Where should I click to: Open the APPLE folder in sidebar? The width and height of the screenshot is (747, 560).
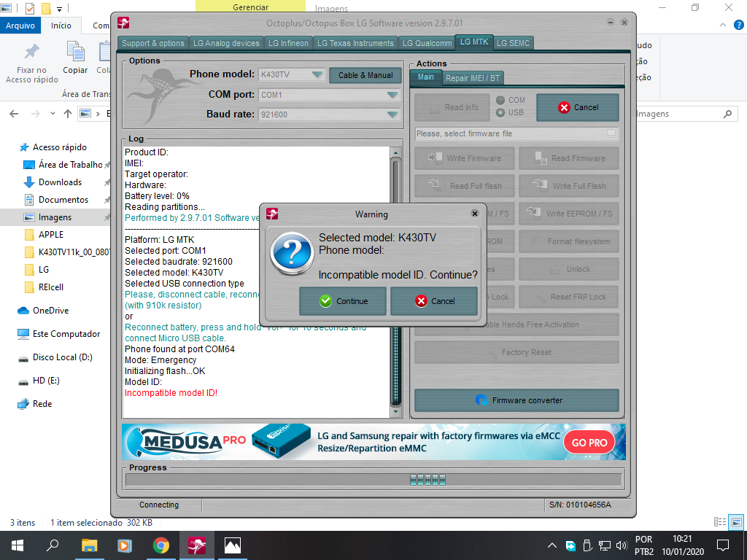point(51,234)
